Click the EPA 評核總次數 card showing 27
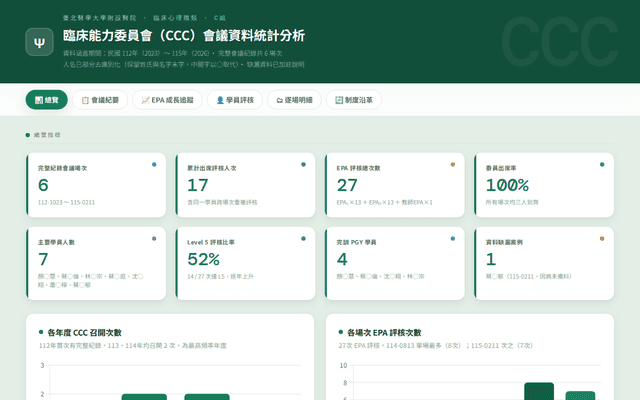 coord(395,185)
